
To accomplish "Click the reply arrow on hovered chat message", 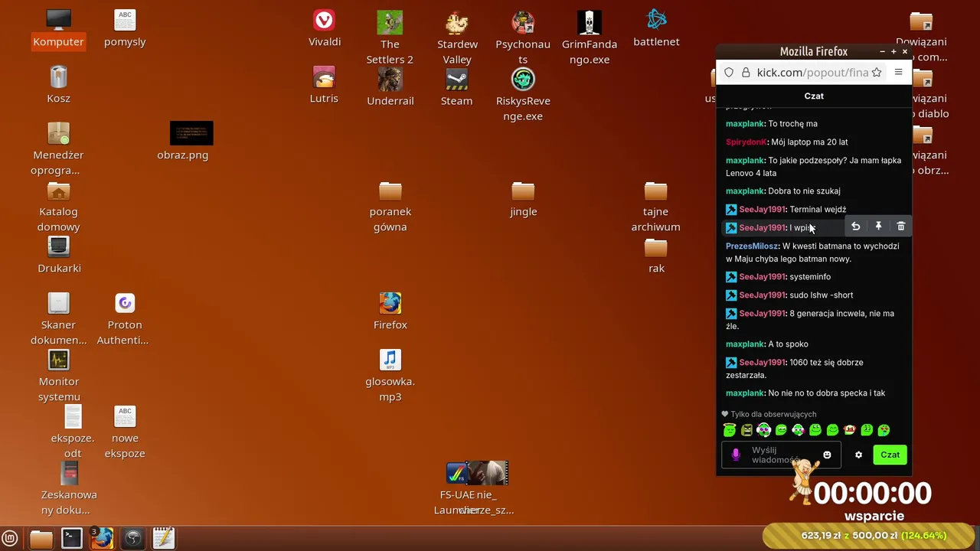I will (x=855, y=227).
